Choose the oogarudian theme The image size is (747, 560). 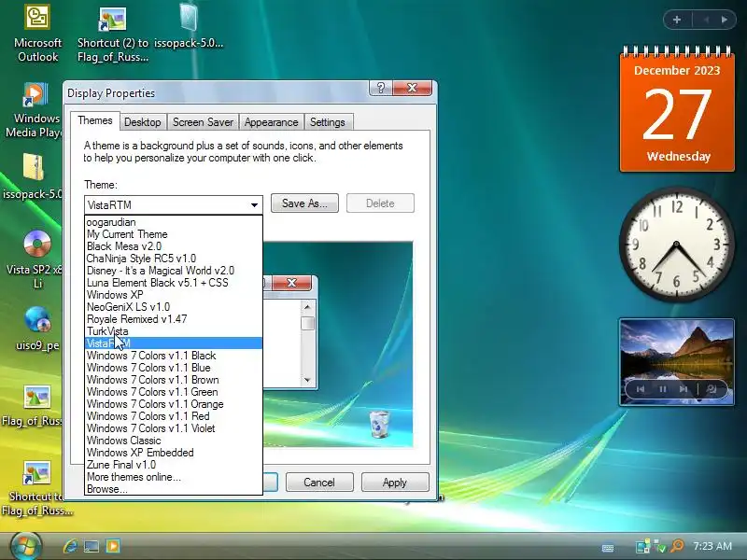pos(174,222)
